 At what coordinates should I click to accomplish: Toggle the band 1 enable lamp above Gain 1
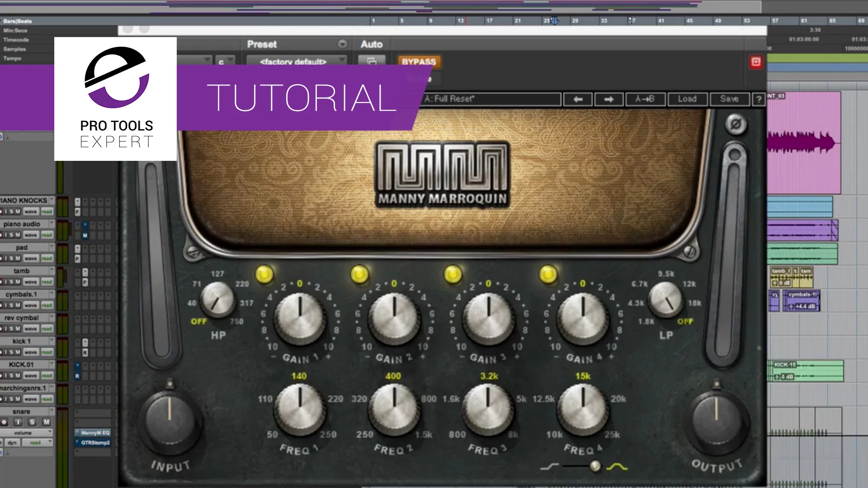(264, 274)
